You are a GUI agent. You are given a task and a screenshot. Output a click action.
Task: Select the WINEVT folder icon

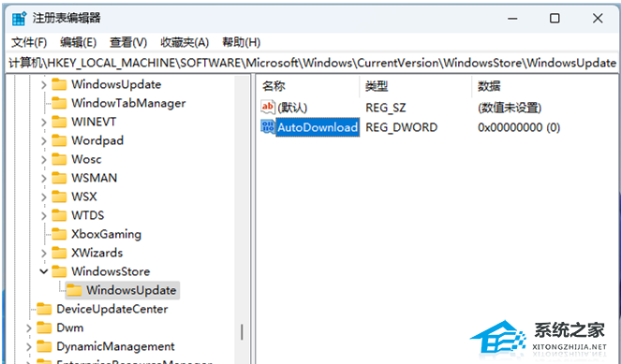(59, 122)
